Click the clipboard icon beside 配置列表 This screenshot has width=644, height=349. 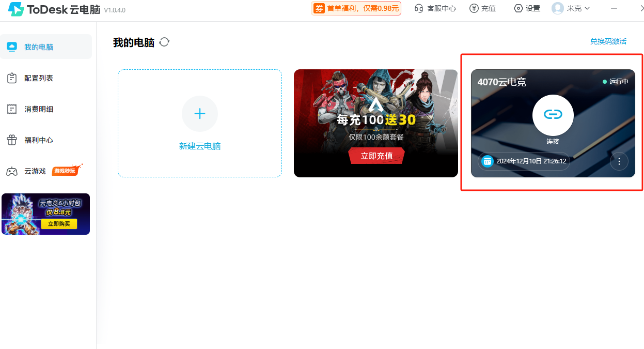pyautogui.click(x=12, y=78)
